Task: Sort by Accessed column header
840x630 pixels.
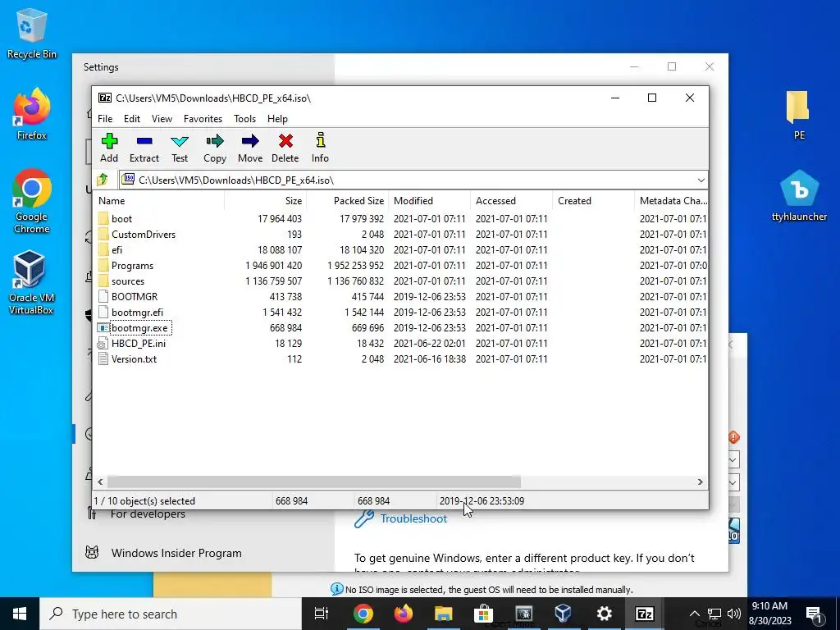Action: [x=511, y=201]
